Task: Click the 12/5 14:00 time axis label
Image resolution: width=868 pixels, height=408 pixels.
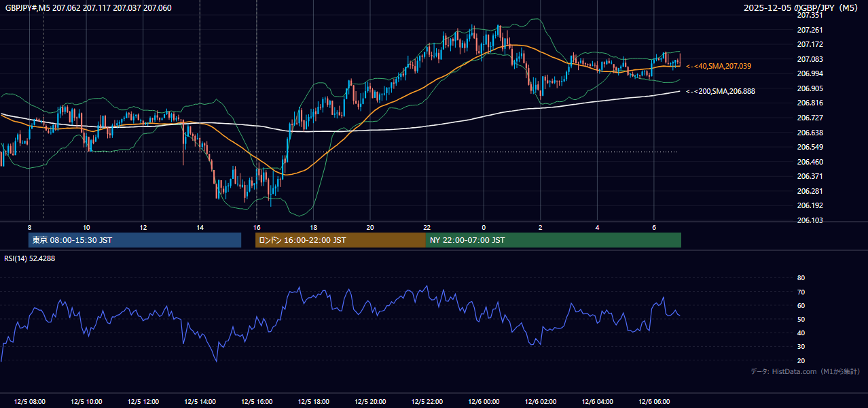Action: pyautogui.click(x=200, y=402)
